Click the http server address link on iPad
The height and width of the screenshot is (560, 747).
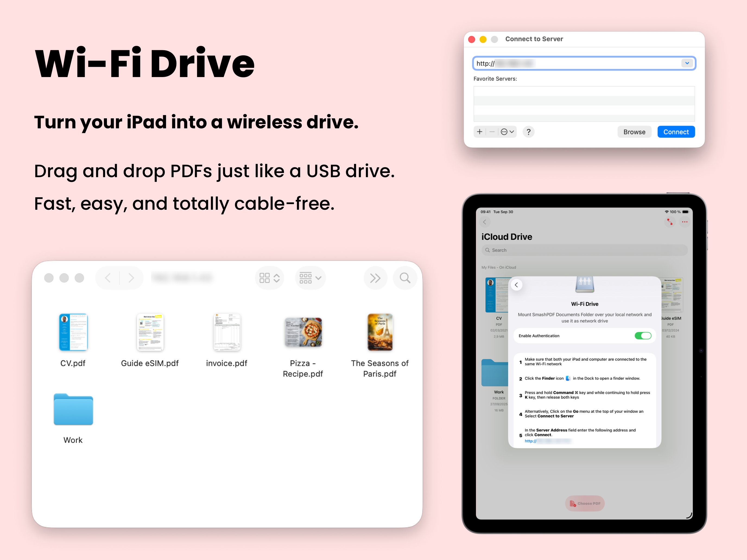(547, 441)
